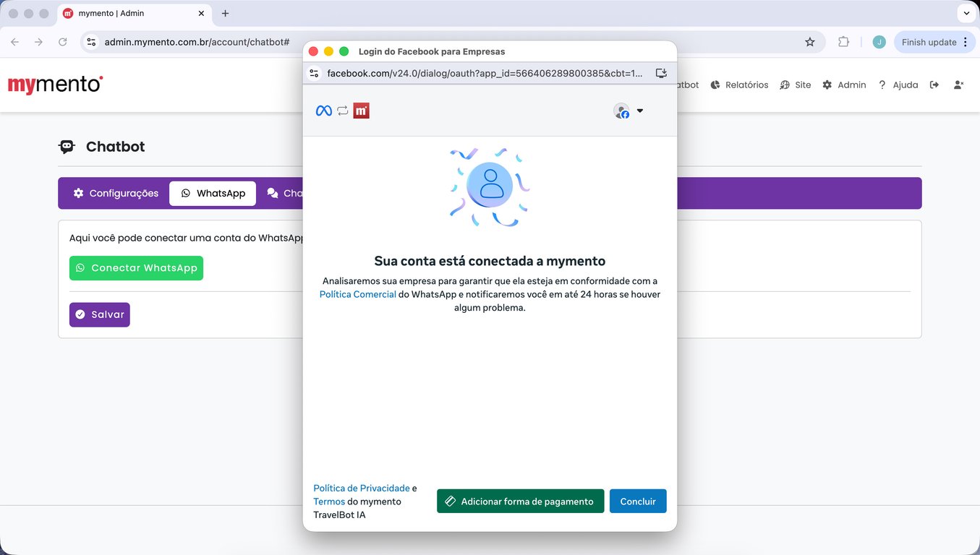The width and height of the screenshot is (980, 555).
Task: Click the mymento logo
Action: click(x=56, y=85)
